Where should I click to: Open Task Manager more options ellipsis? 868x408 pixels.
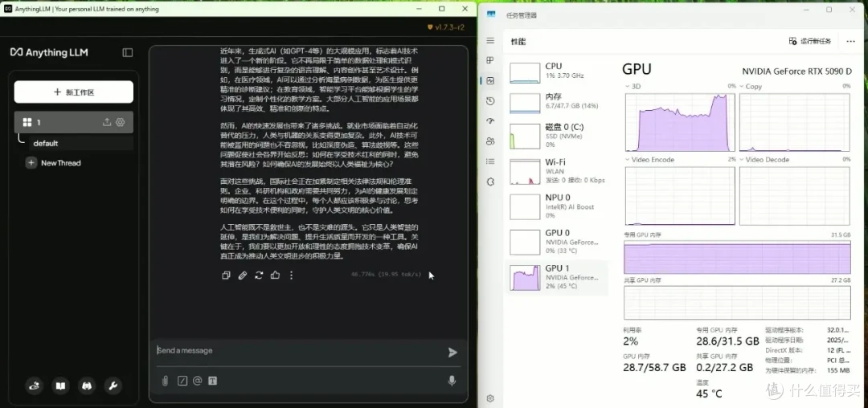(x=850, y=42)
